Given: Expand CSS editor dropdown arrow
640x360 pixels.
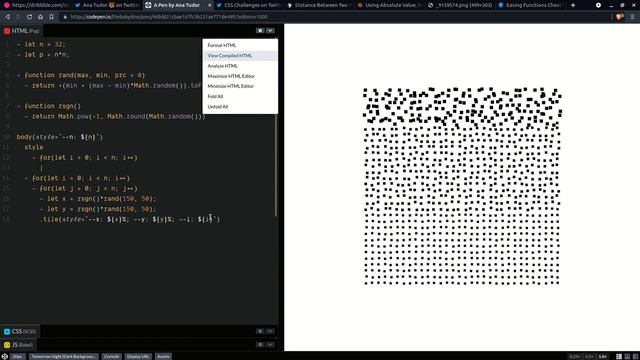Looking at the screenshot, I should 270,331.
